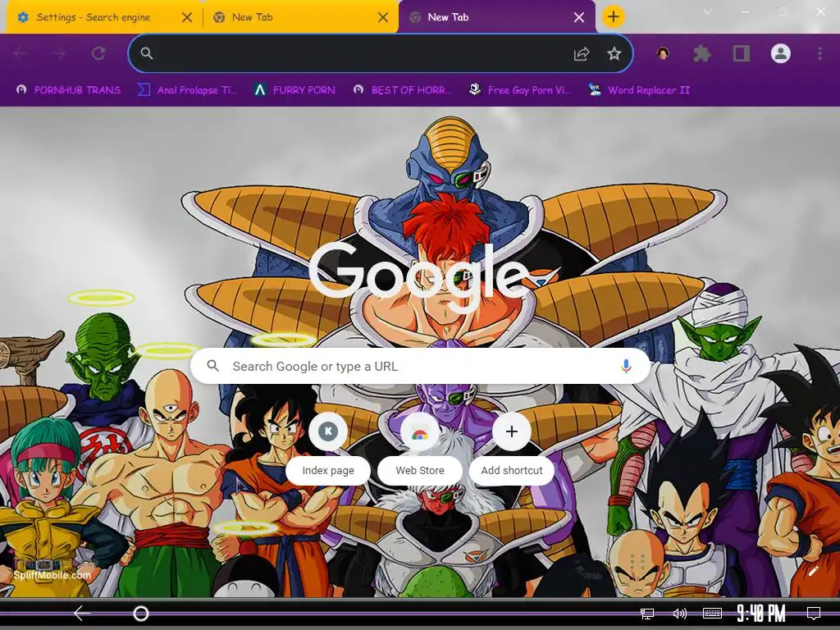Close the Settings - Search engine tab
The width and height of the screenshot is (840, 630).
click(186, 17)
